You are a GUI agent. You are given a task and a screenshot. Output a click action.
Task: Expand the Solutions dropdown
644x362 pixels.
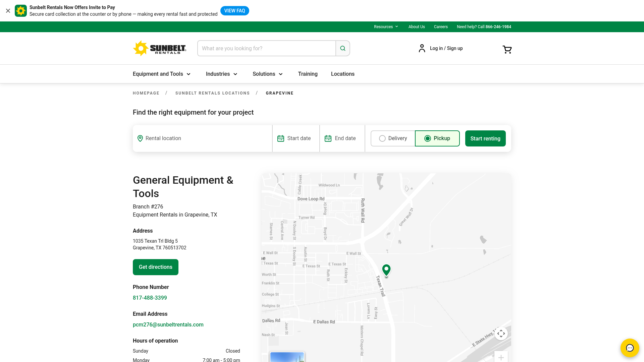[x=267, y=74]
